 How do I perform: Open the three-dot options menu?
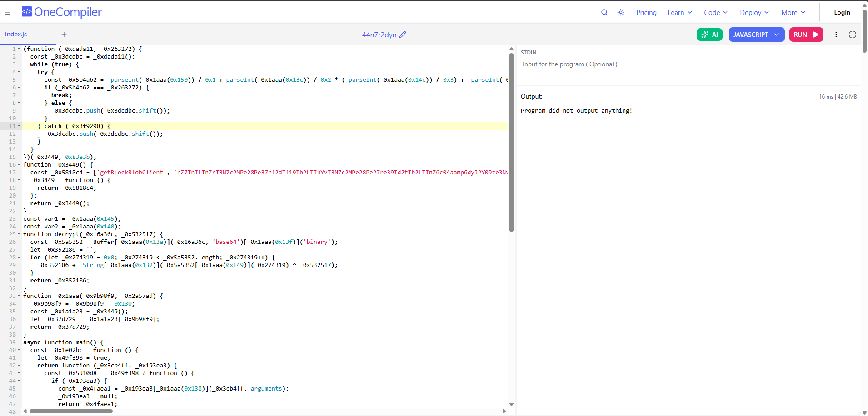click(836, 35)
